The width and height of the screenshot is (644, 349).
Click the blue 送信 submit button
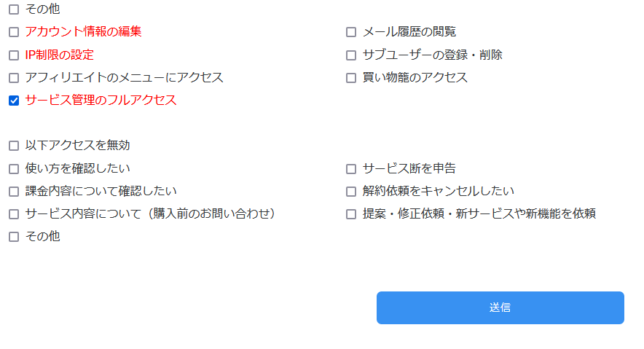(x=500, y=307)
